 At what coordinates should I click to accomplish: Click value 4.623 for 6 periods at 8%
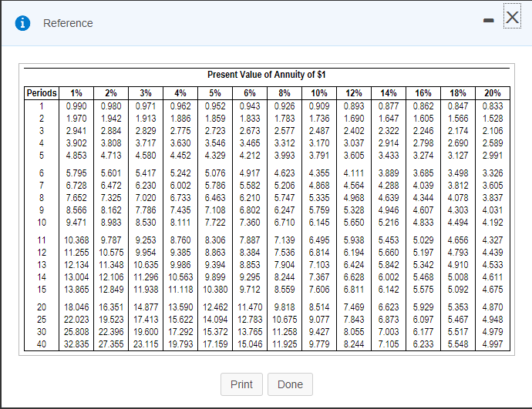coord(285,173)
